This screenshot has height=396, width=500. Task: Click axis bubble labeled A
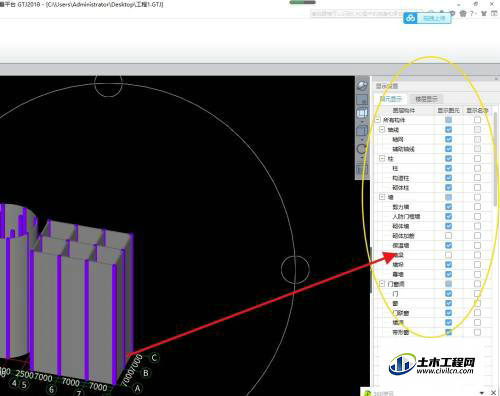(x=137, y=388)
